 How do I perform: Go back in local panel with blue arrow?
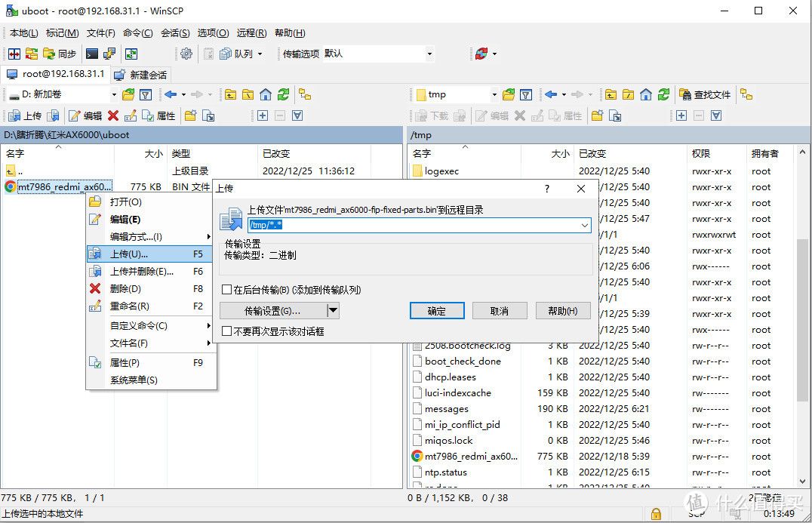tap(171, 94)
